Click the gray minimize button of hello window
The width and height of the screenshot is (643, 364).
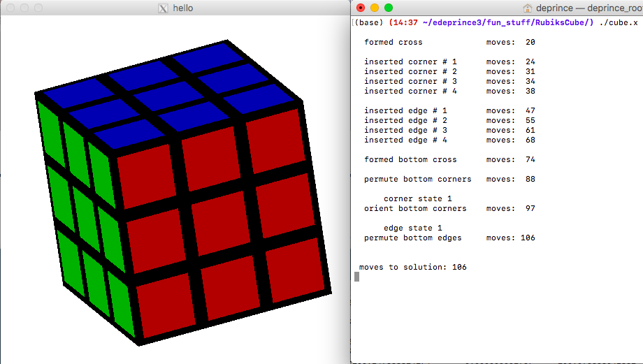coord(24,8)
